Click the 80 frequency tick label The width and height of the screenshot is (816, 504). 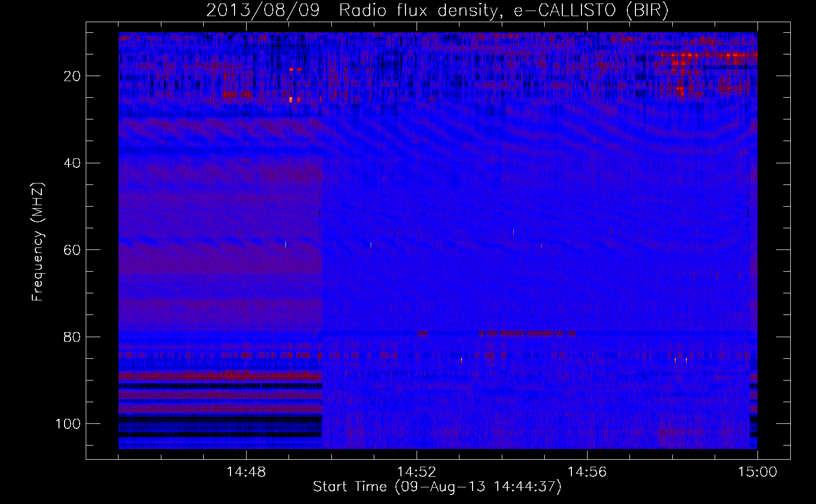pyautogui.click(x=72, y=337)
